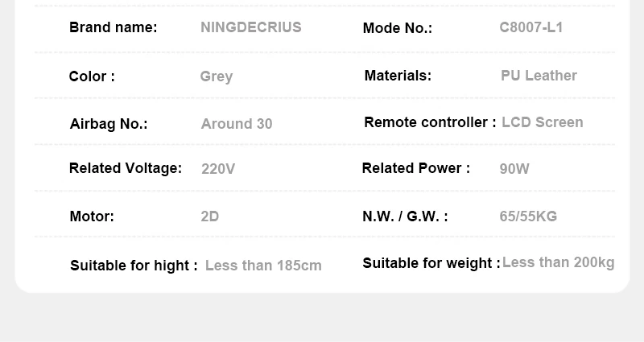Select the "Around 30" airbag value
The image size is (644, 342).
pyautogui.click(x=237, y=124)
